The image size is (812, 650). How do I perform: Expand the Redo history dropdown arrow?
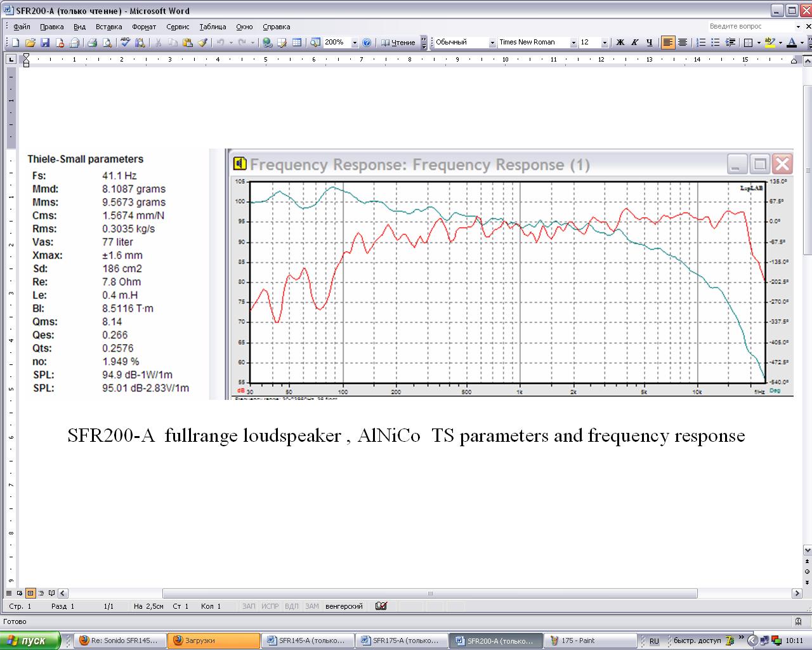[x=253, y=43]
